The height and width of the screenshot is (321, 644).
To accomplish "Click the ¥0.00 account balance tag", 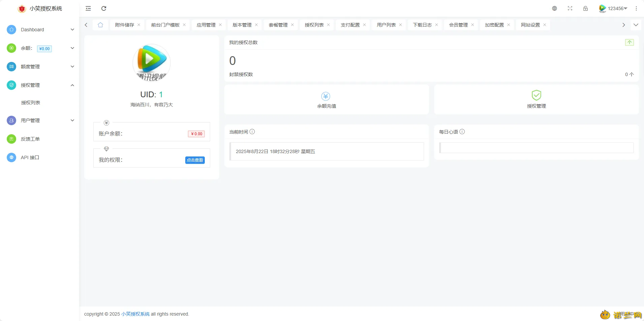I will pos(196,134).
